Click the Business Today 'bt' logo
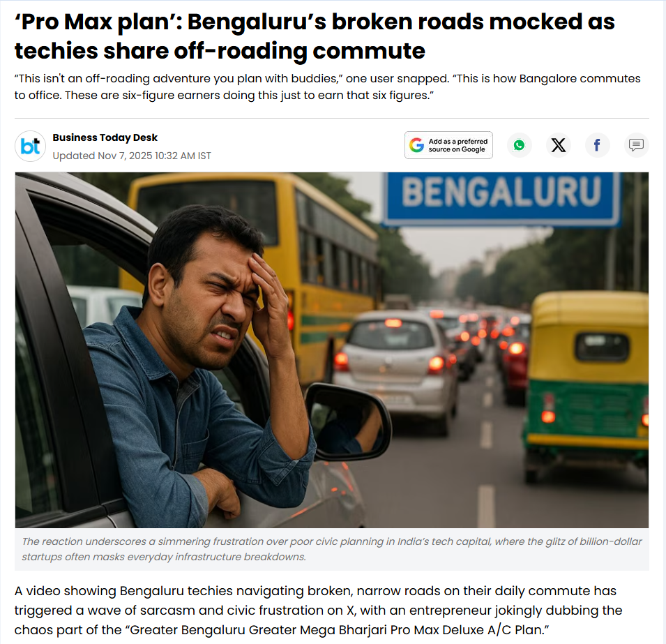The image size is (666, 644). [30, 147]
